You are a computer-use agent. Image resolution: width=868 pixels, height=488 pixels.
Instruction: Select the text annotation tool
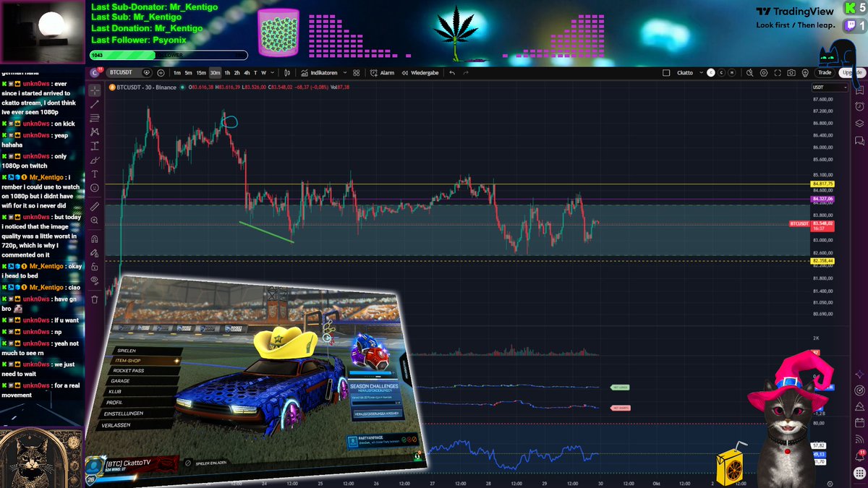click(x=95, y=174)
